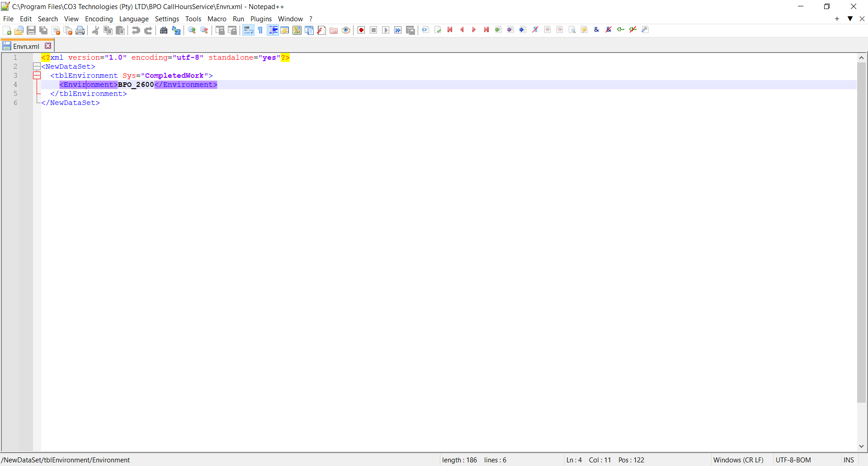Click the blue ampersand XML toolbar icon
The height and width of the screenshot is (466, 868).
pyautogui.click(x=596, y=30)
